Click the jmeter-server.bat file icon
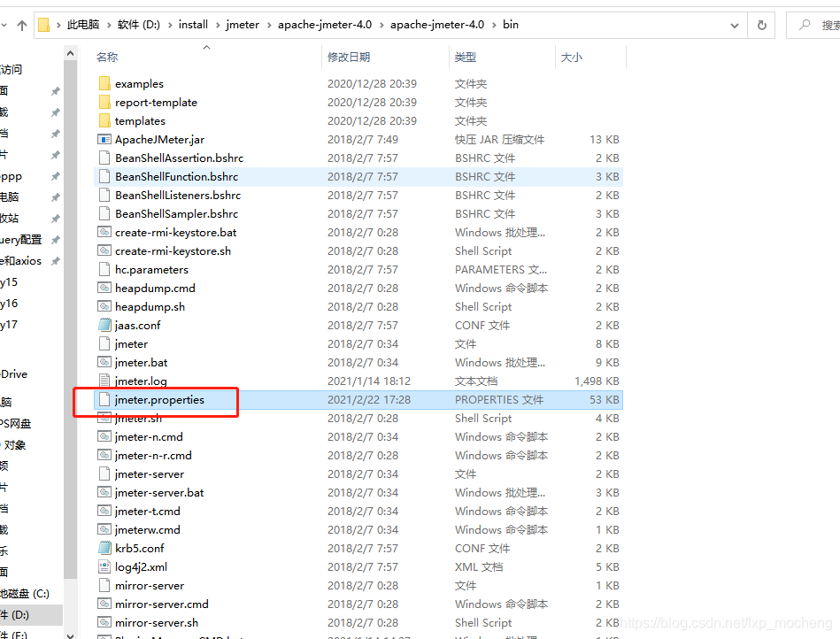Viewport: 840px width, 639px height. [x=104, y=493]
